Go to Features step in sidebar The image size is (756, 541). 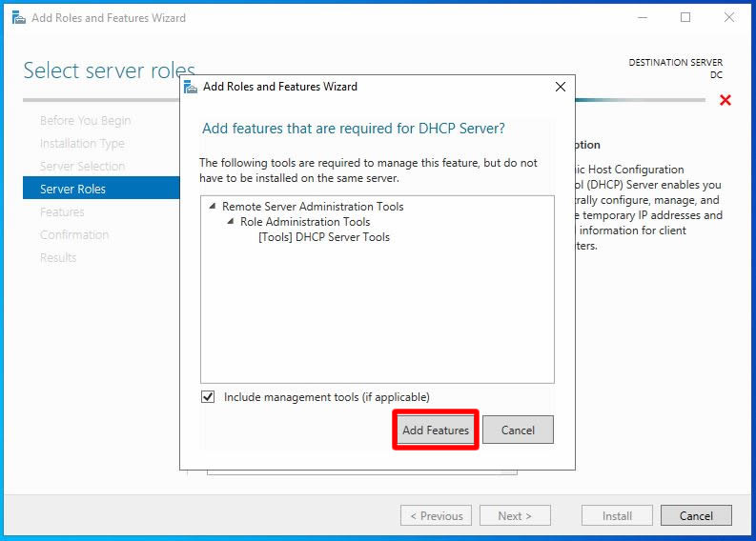62,212
